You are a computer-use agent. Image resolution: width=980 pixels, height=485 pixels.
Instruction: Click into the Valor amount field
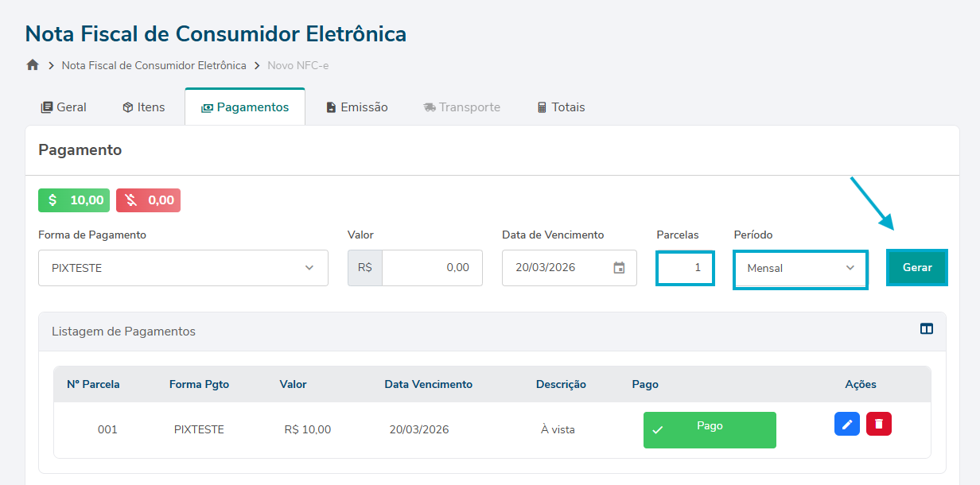point(431,268)
